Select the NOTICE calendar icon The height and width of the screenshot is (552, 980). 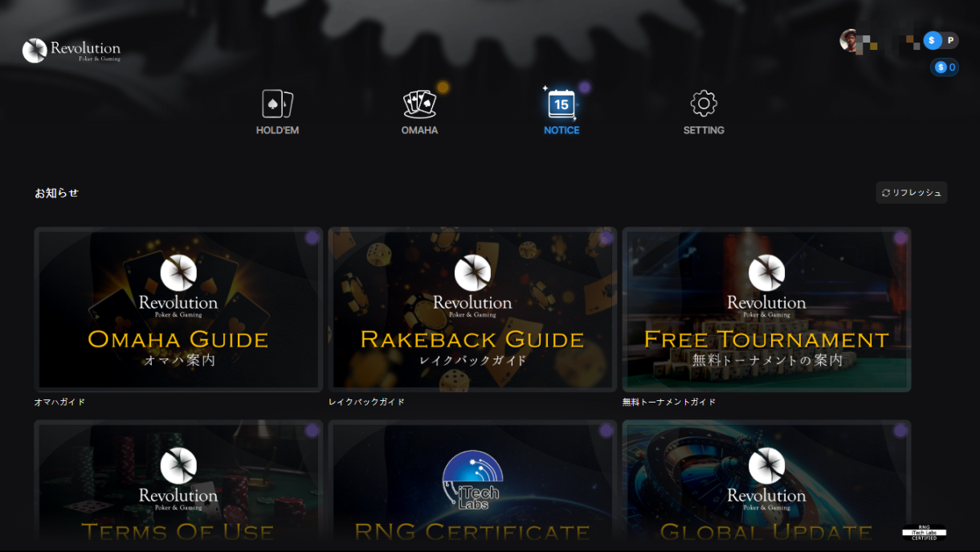point(561,104)
